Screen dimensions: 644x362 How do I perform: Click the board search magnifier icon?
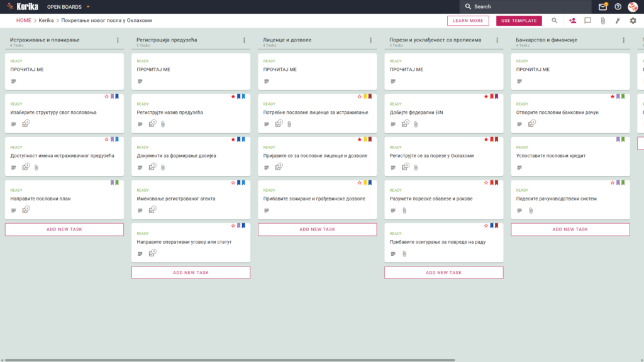[x=555, y=21]
